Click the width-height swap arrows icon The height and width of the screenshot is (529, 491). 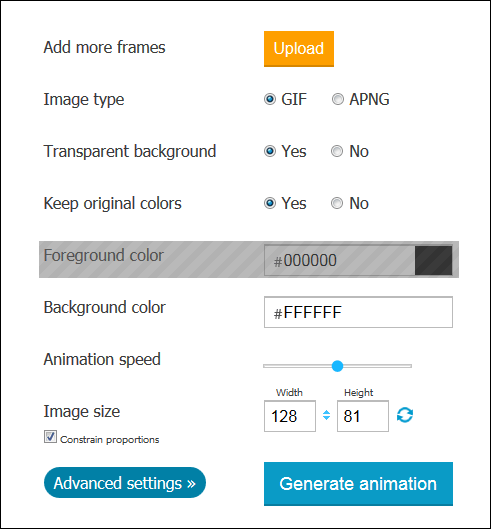coord(326,415)
